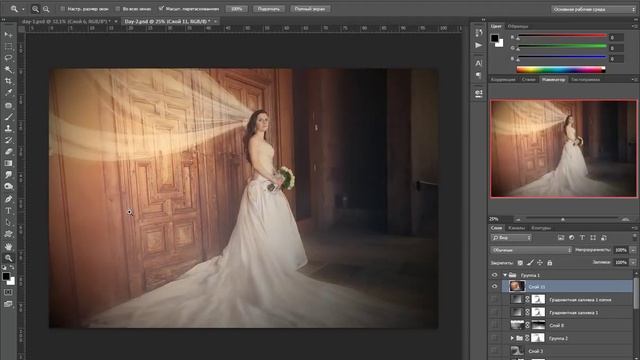Pick the Horizontal Type tool
This screenshot has width=640, height=360.
point(8,211)
